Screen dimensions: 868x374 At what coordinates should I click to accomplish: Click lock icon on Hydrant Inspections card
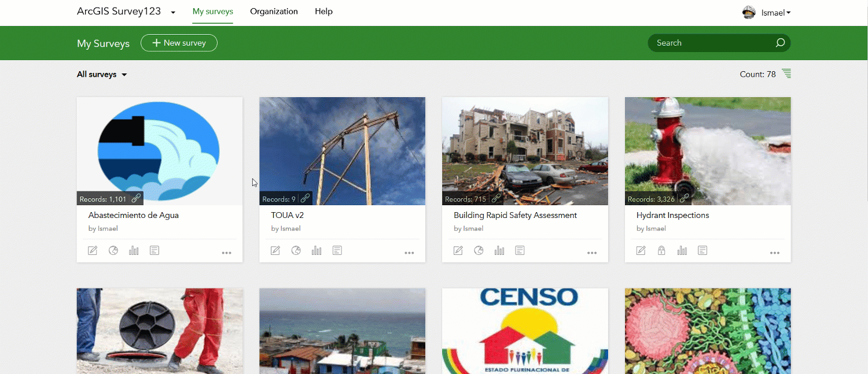tap(661, 250)
